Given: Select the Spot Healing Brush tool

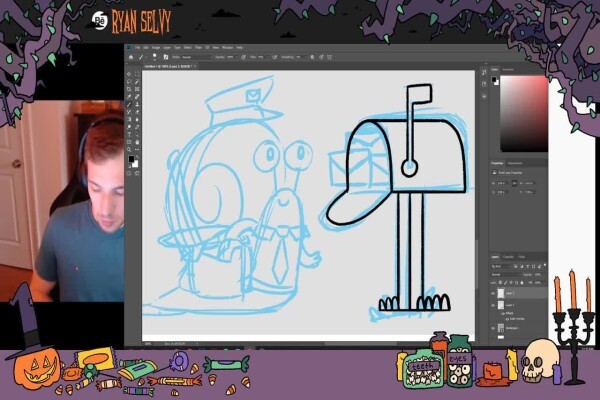Looking at the screenshot, I should click(137, 96).
